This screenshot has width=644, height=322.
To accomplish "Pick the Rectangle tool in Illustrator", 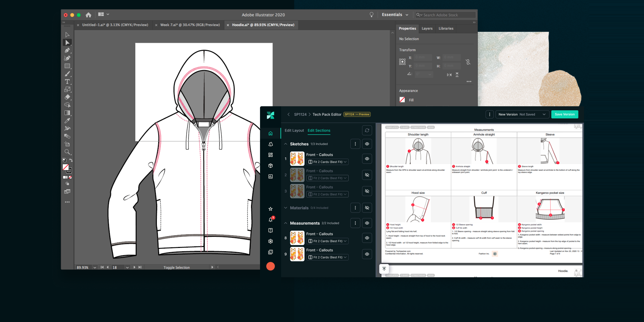I will tap(67, 66).
